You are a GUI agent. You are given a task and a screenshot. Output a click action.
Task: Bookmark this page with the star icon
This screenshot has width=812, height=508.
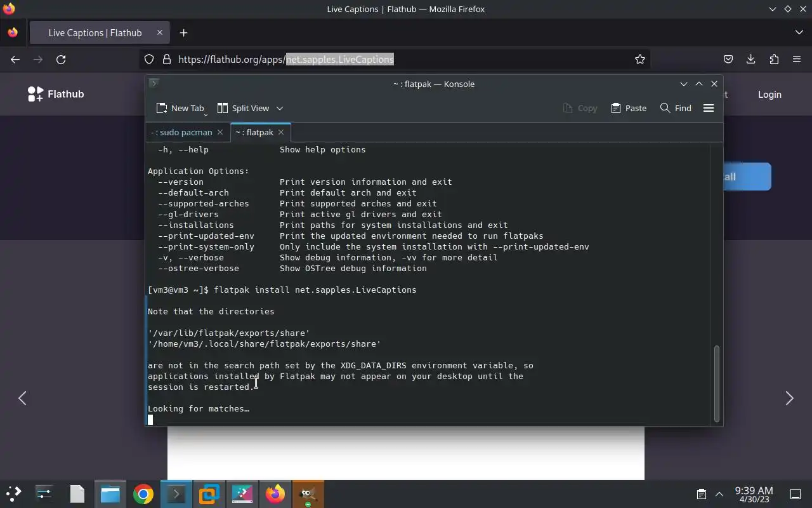640,59
